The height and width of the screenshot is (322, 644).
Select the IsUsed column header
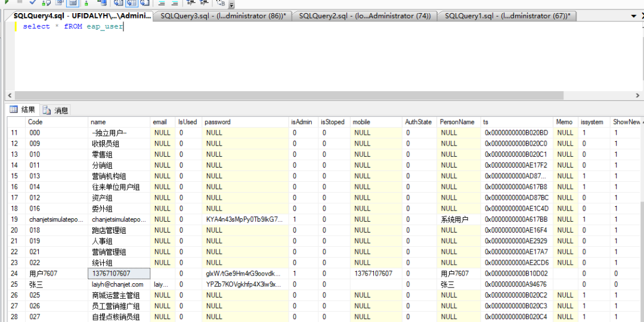(x=189, y=122)
